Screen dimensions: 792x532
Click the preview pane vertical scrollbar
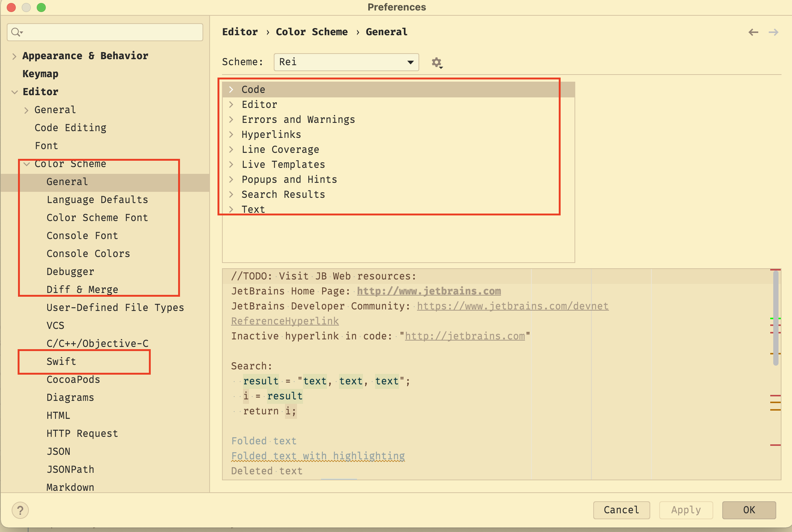click(775, 318)
